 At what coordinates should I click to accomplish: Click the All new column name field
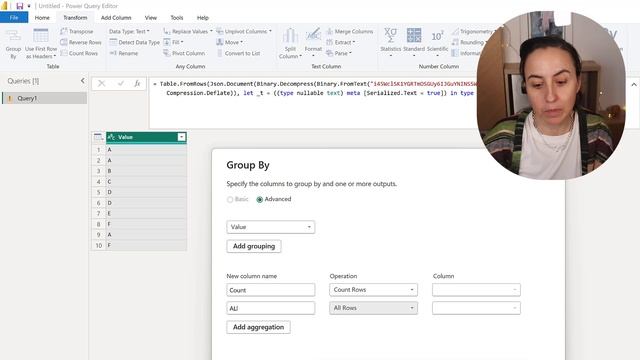coord(271,308)
